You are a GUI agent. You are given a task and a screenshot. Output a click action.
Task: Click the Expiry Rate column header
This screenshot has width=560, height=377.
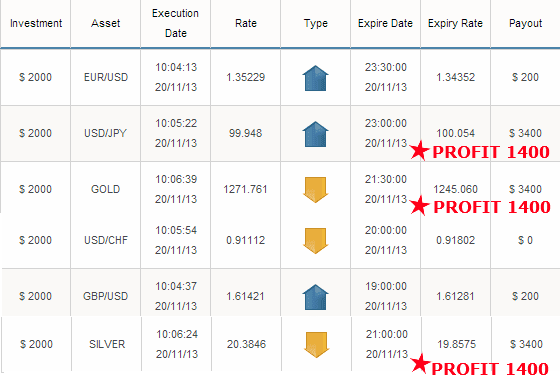pos(455,23)
